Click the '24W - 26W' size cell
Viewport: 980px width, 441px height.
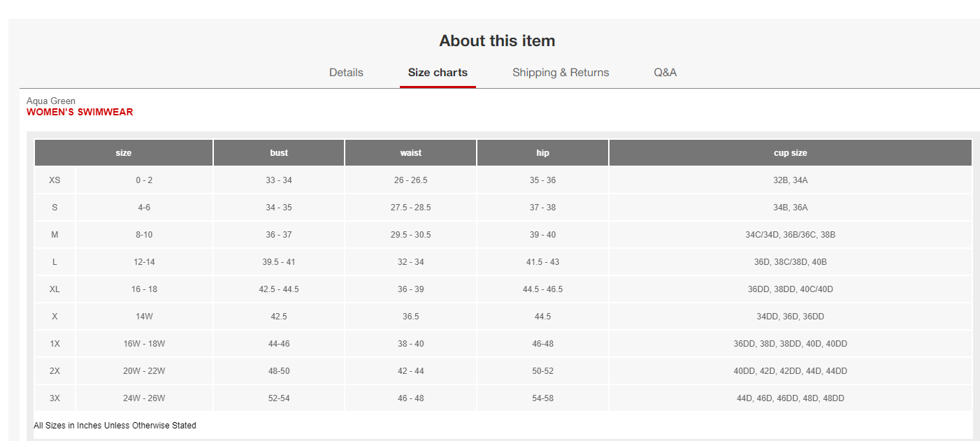click(x=144, y=398)
